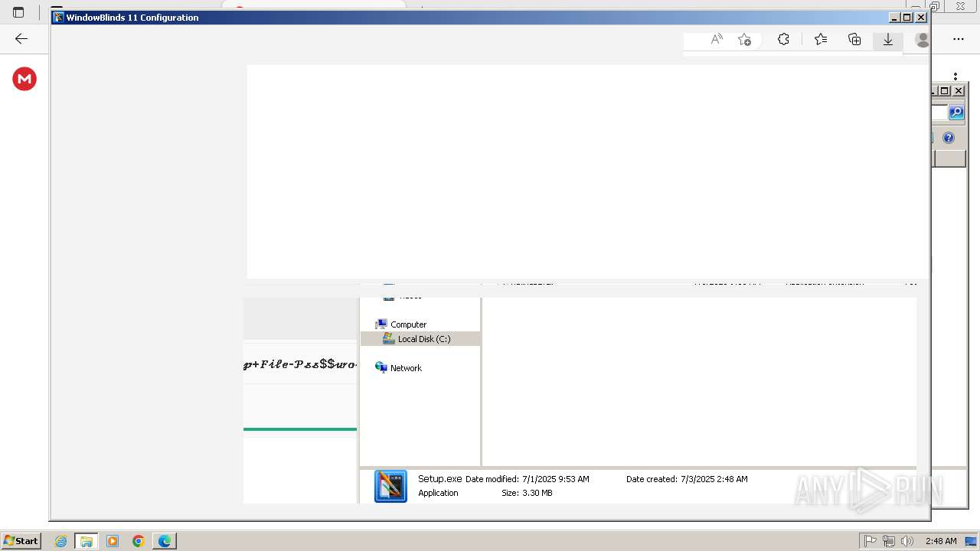Image resolution: width=980 pixels, height=551 pixels.
Task: Click the Setup.exe application icon
Action: coord(390,486)
